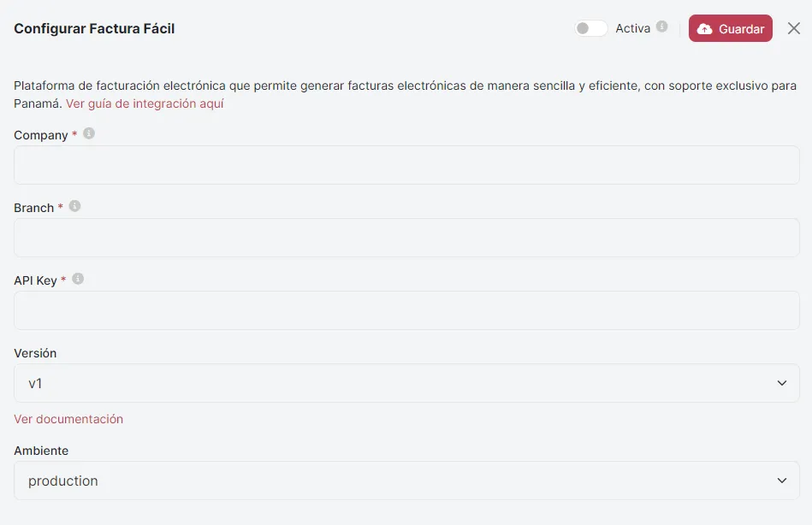Close the Configurar Factura Fácil dialog

(x=793, y=29)
